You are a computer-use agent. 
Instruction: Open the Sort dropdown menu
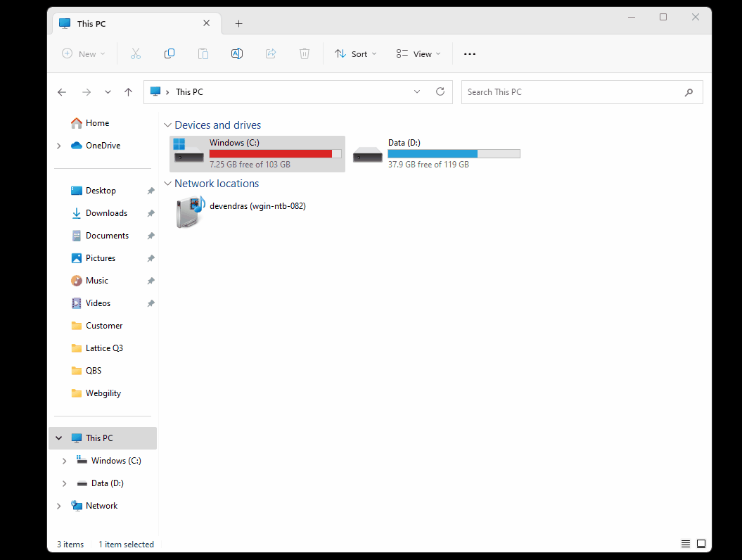pyautogui.click(x=356, y=53)
